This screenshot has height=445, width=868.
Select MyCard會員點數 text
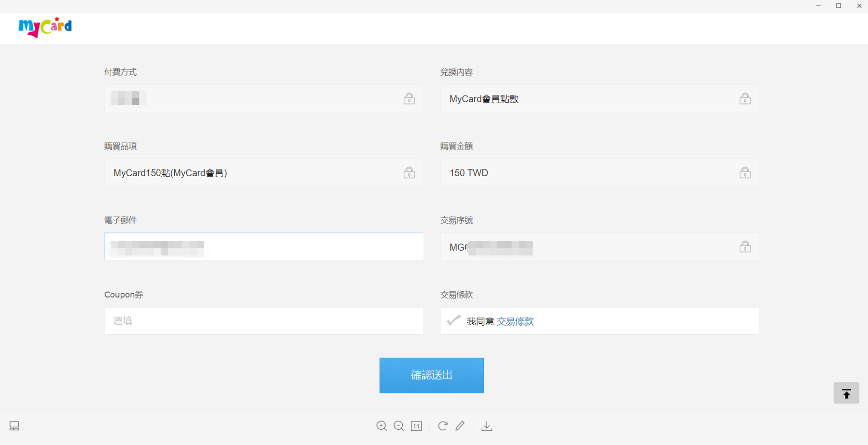point(484,99)
